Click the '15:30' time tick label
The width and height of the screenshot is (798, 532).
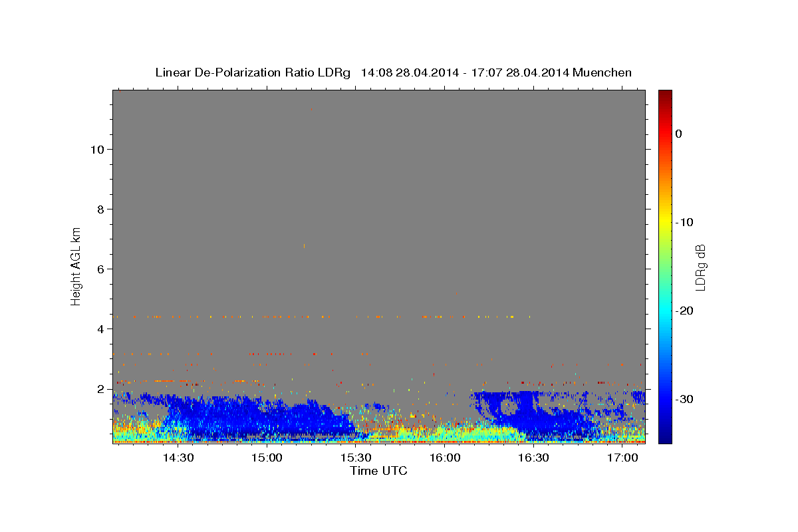click(356, 458)
